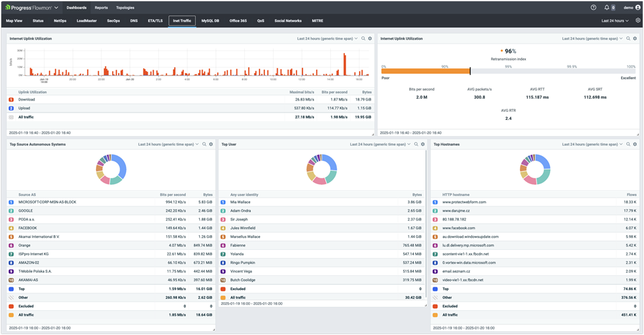Click magnifier icon in Top Source Autonomous Systems
Image resolution: width=644 pixels, height=335 pixels.
click(x=204, y=144)
